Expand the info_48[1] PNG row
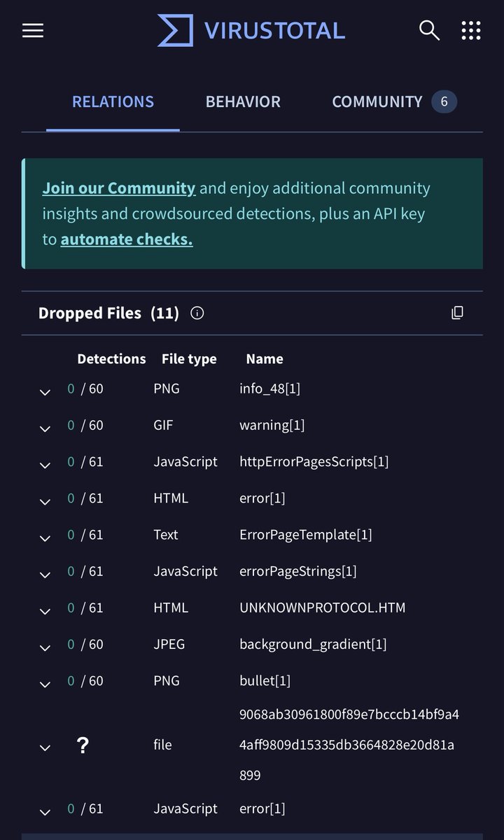This screenshot has width=504, height=840. 45,393
